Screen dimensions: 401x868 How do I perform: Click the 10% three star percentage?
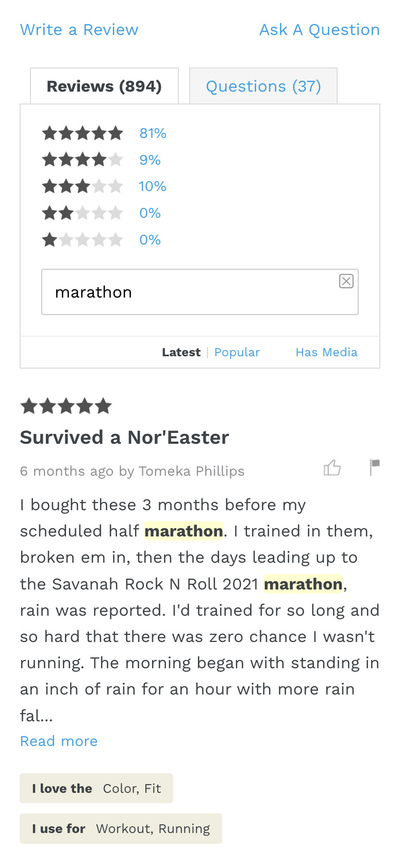[x=153, y=186]
